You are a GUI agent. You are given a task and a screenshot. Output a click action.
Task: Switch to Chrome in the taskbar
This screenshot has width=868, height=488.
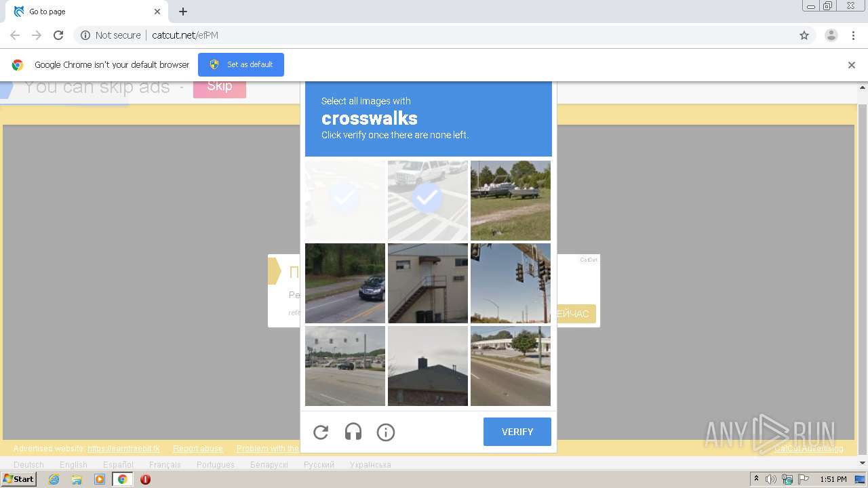[122, 479]
